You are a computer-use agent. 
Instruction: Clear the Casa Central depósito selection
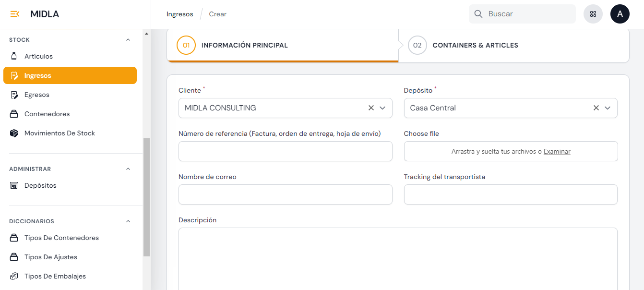pyautogui.click(x=596, y=108)
